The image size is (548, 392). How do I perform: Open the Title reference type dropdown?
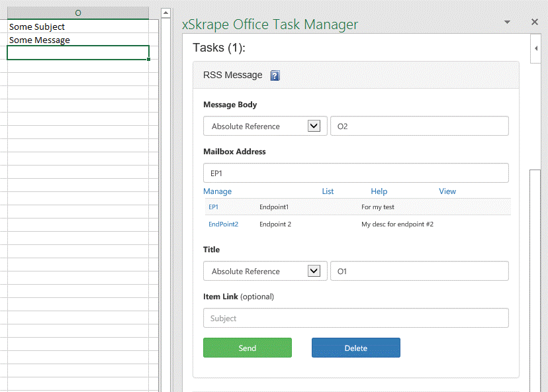click(265, 271)
